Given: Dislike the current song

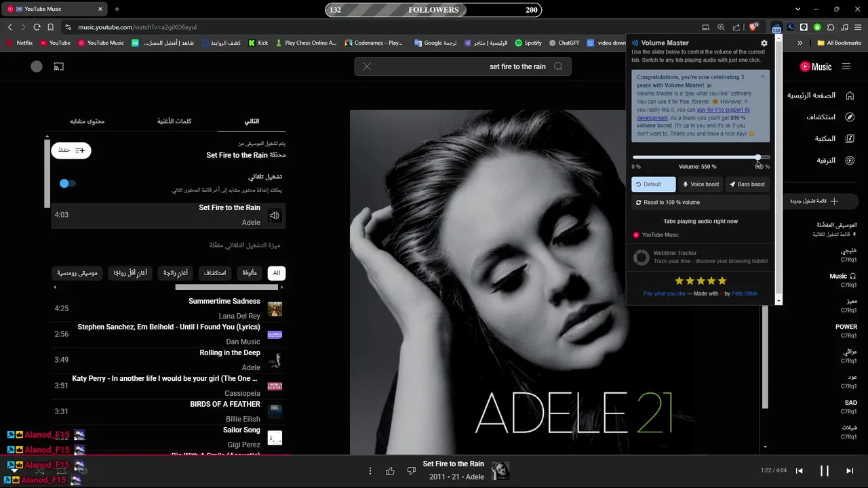Looking at the screenshot, I should pos(411,471).
